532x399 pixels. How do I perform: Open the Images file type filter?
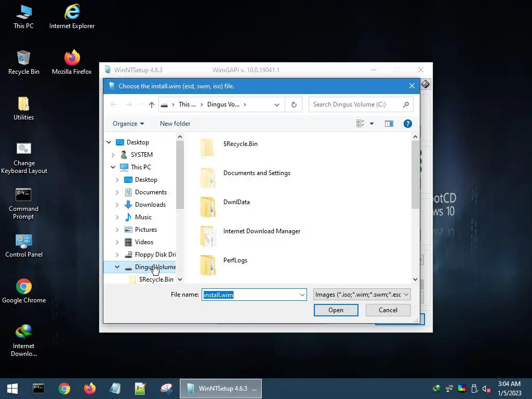tap(362, 295)
